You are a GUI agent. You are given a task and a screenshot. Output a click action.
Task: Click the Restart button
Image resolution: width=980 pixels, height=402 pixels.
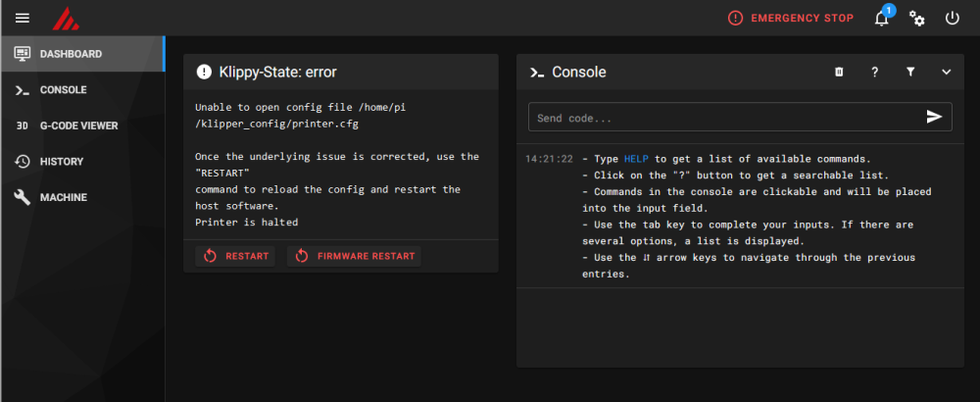coord(235,256)
